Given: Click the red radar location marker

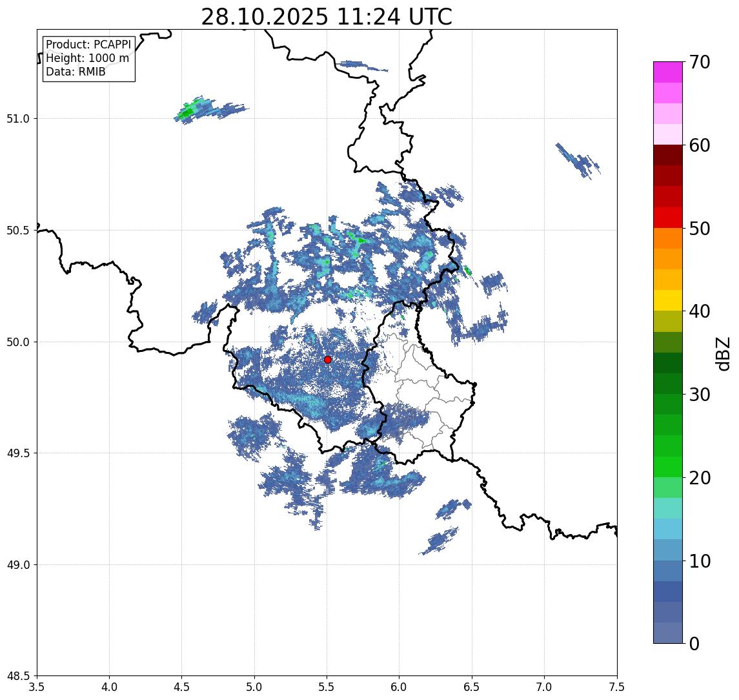Looking at the screenshot, I should [x=328, y=360].
